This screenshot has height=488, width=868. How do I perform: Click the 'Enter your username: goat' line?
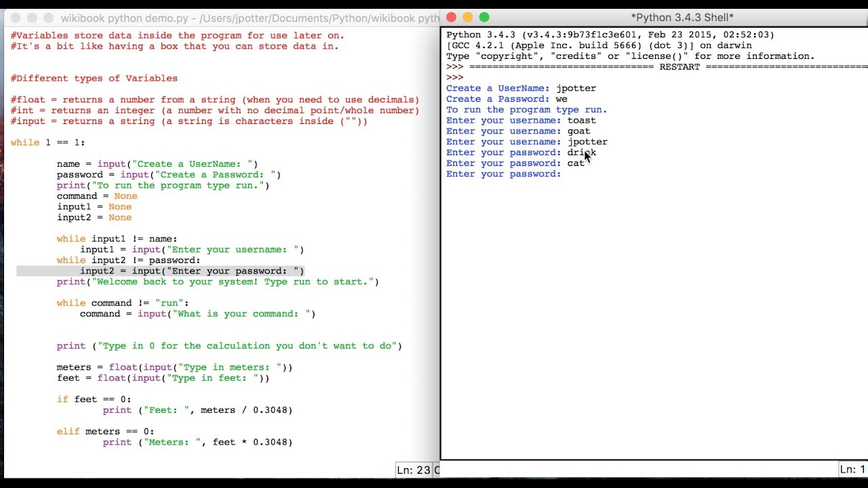point(518,131)
